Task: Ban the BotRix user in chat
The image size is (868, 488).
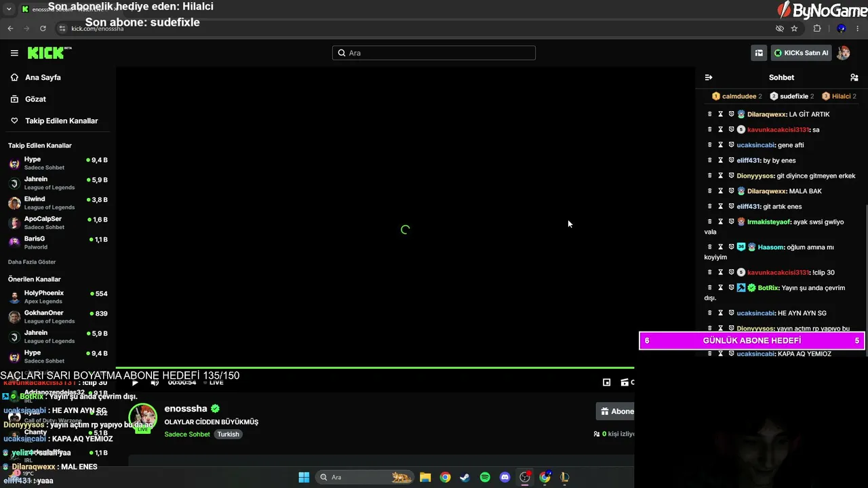Action: [x=732, y=288]
